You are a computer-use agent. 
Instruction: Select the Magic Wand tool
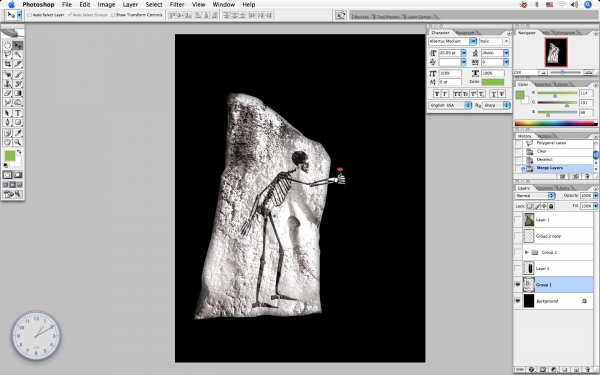tap(18, 55)
